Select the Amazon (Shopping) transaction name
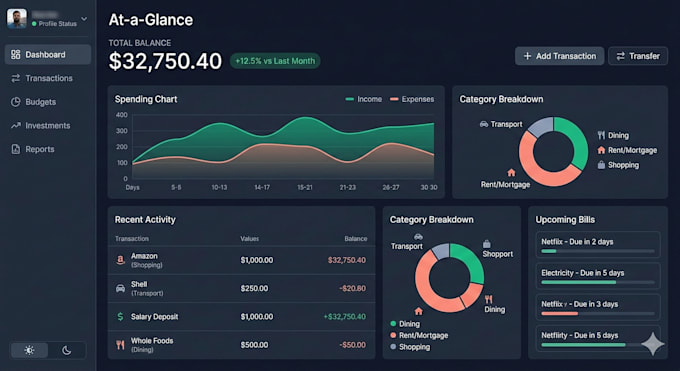This screenshot has width=680, height=371. coord(147,260)
